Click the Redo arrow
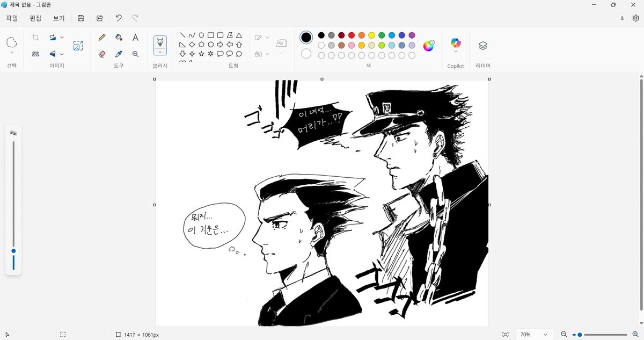Screen dimensions: 644x340 coord(135,18)
